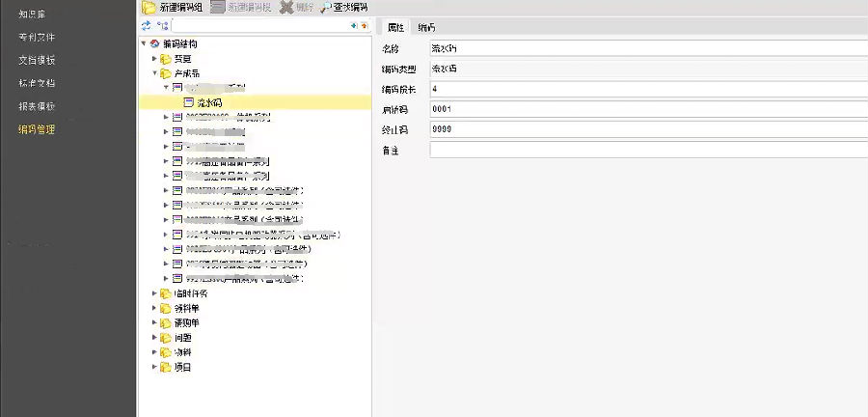Collapse the 编码结构 root node
The image size is (868, 417).
coord(144,43)
